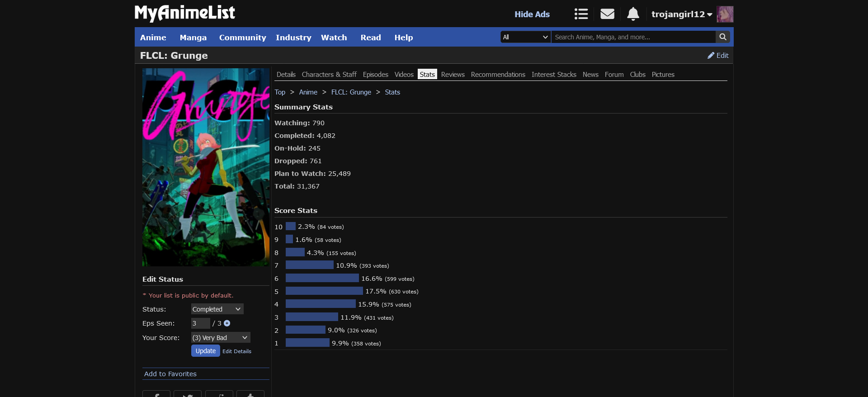Viewport: 868px width, 397px height.
Task: Click the Add to Favorites link
Action: coord(170,374)
